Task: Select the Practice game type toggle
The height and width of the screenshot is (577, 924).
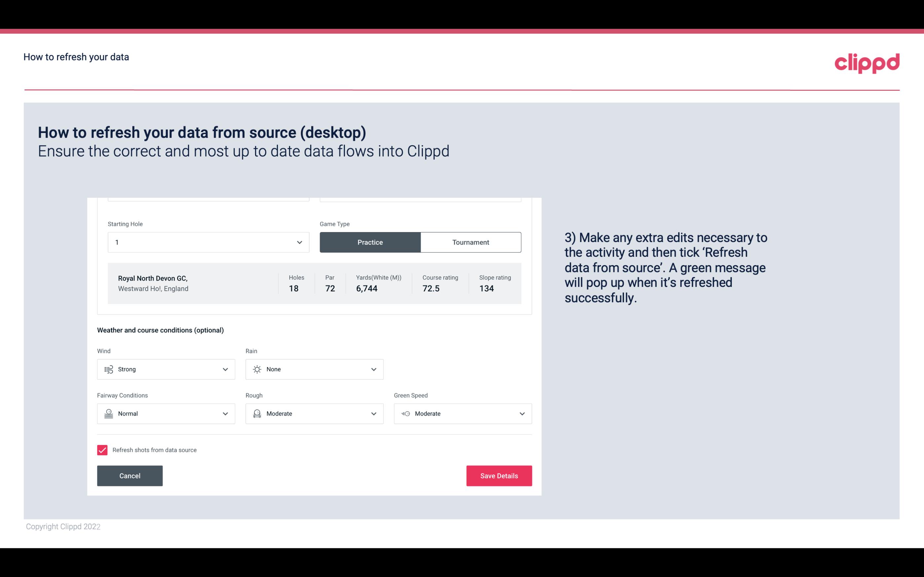Action: point(370,242)
